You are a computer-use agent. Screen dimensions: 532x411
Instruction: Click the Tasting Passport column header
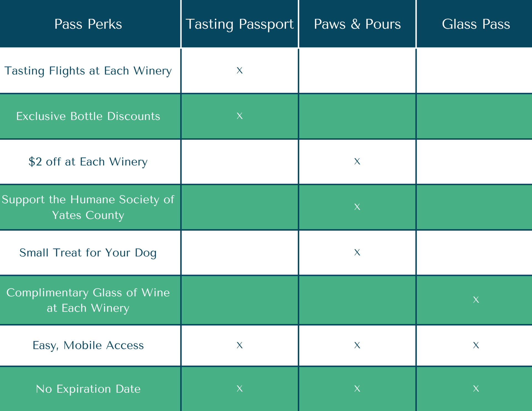239,24
